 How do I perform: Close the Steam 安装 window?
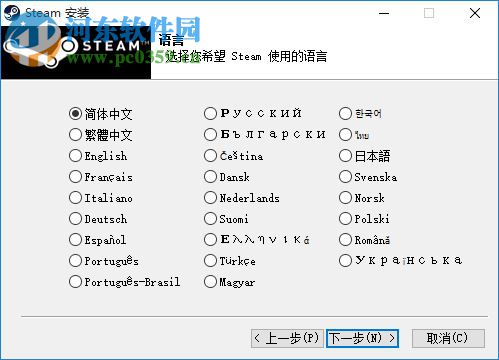475,13
